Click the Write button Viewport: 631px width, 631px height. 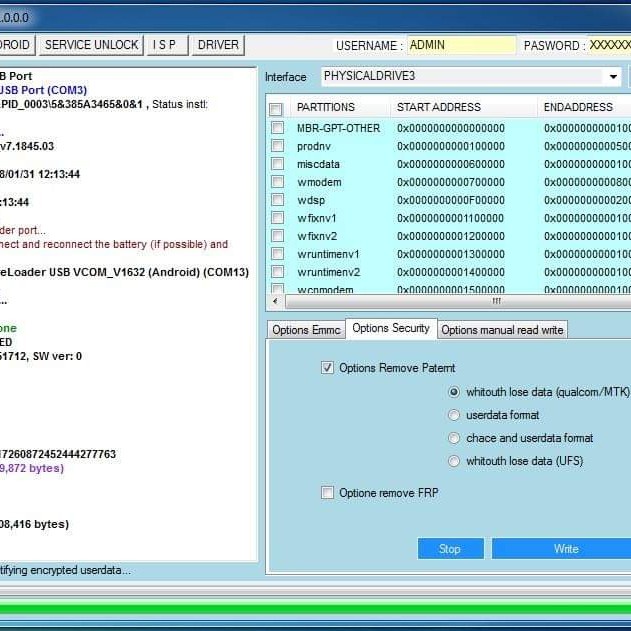click(565, 548)
